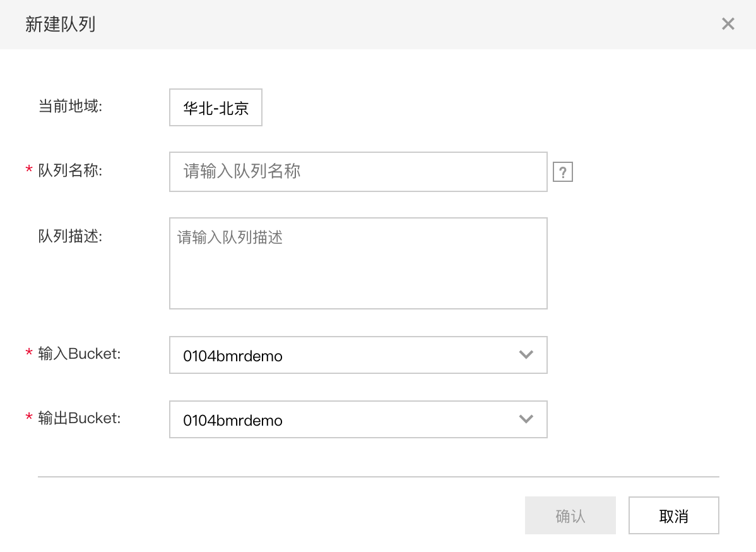
Task: Click the 队列名称 label
Action: tap(70, 170)
